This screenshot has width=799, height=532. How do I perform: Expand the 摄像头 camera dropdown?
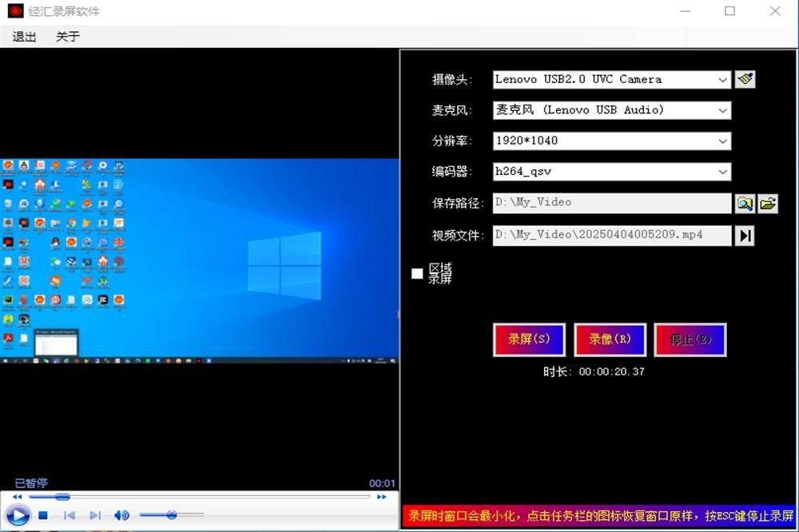(722, 80)
